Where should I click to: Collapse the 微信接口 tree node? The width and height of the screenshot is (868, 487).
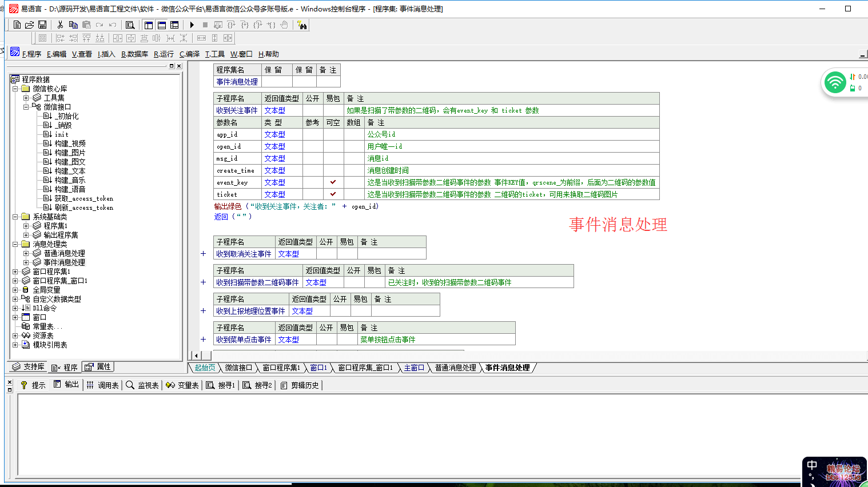[x=26, y=107]
